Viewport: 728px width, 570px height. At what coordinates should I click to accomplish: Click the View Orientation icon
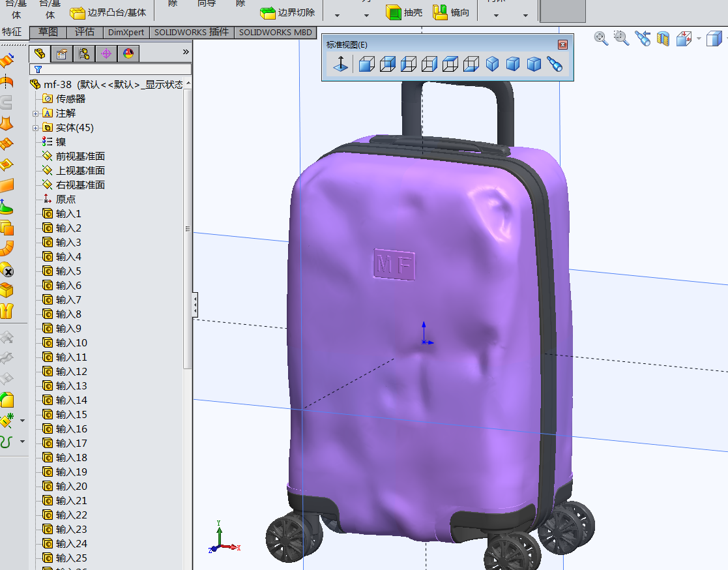pos(684,38)
